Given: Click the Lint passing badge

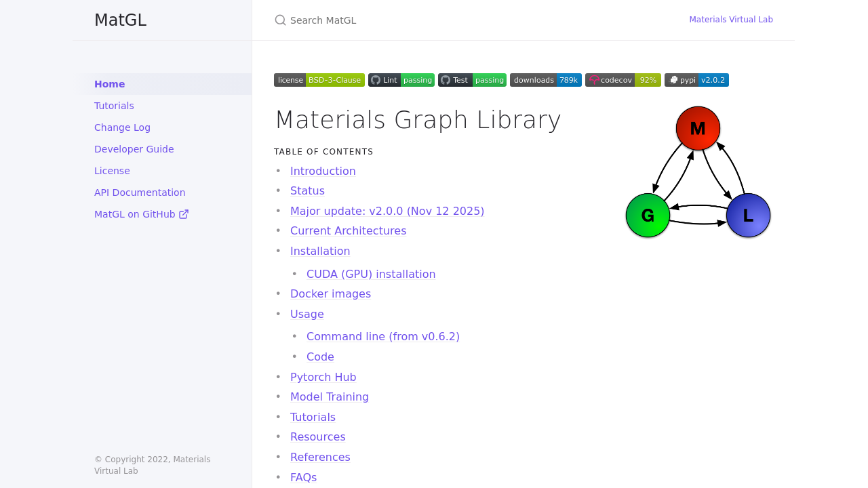Looking at the screenshot, I should point(401,79).
